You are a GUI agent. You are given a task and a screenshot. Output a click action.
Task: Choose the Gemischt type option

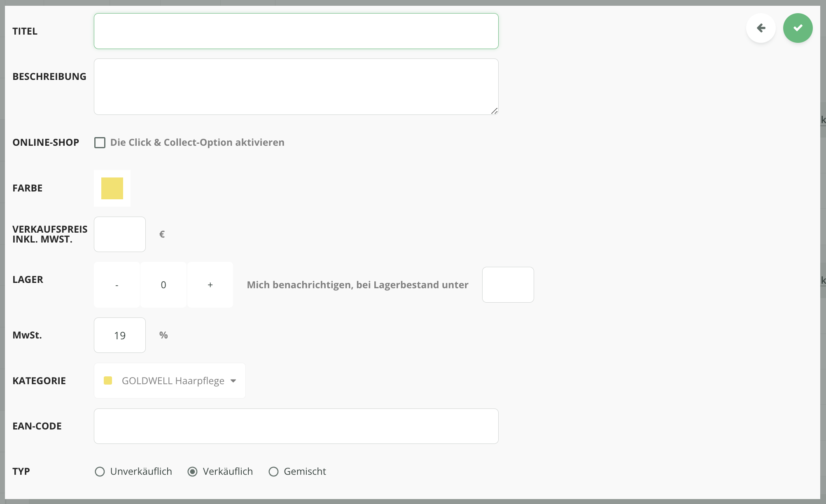273,471
